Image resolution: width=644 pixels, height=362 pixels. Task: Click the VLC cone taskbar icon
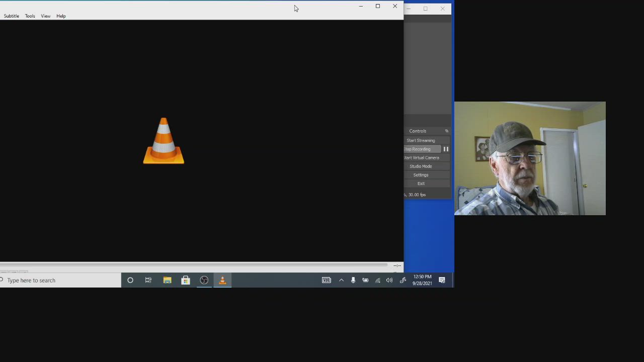[x=222, y=280]
